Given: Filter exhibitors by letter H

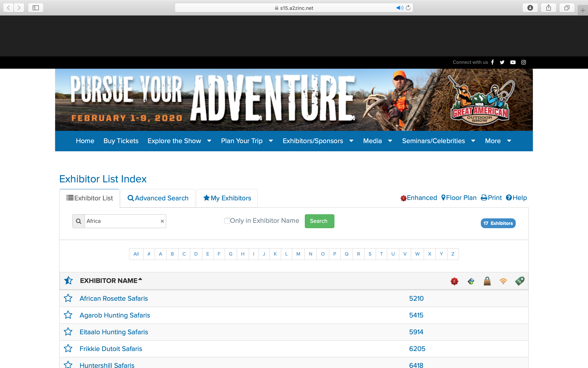Looking at the screenshot, I should pyautogui.click(x=243, y=254).
